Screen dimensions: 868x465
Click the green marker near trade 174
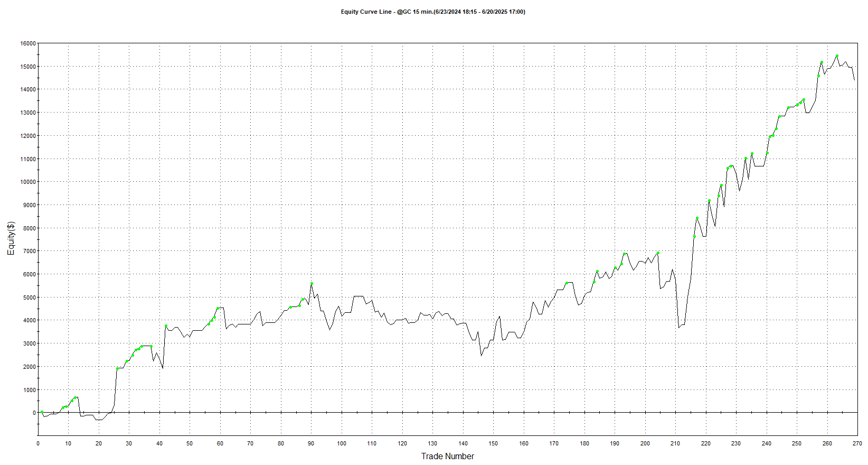click(x=567, y=283)
